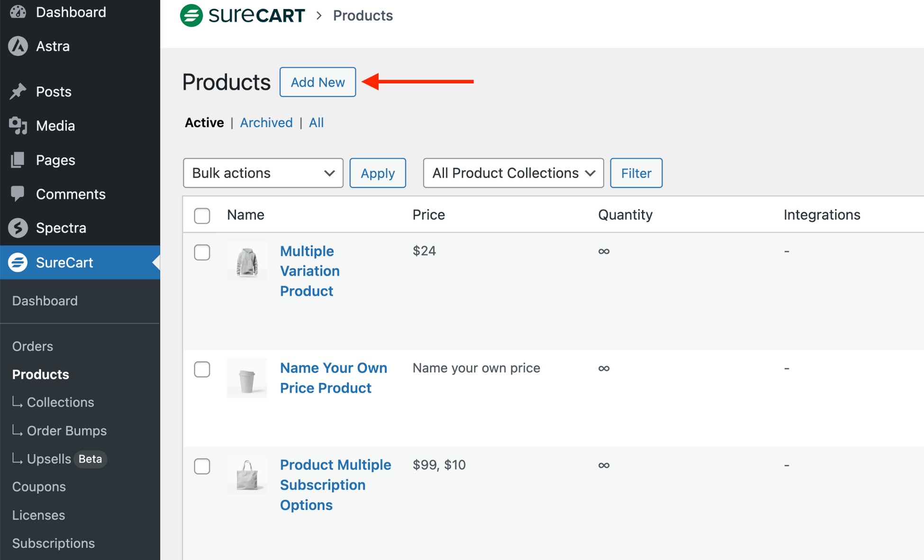Screen dimensions: 924x560
Task: Go to Coupons submenu item
Action: [39, 487]
